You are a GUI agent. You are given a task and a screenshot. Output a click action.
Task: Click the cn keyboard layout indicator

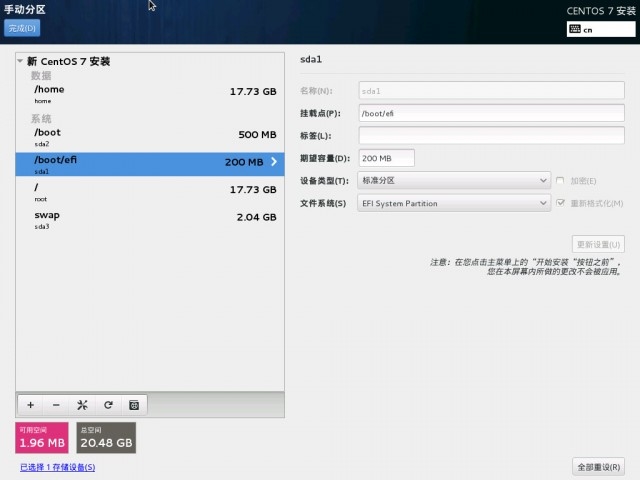pos(601,29)
